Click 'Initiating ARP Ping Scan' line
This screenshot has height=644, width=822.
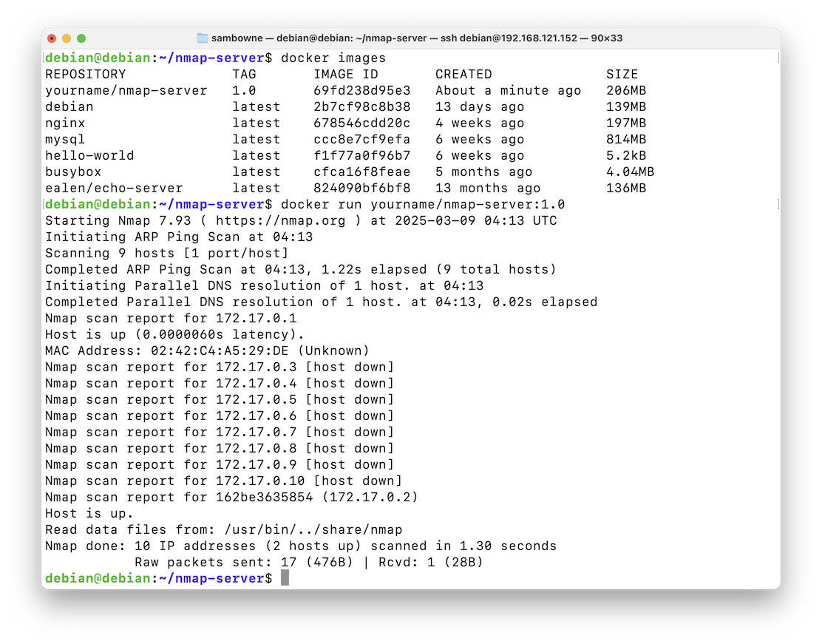tap(179, 237)
